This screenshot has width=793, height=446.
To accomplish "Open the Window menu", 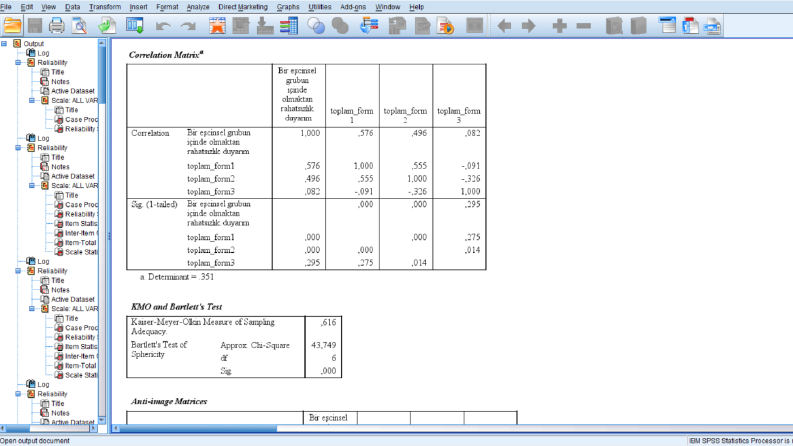I will pyautogui.click(x=388, y=7).
